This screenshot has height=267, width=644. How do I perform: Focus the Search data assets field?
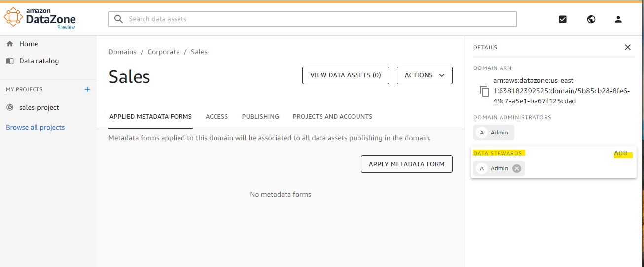pyautogui.click(x=313, y=19)
